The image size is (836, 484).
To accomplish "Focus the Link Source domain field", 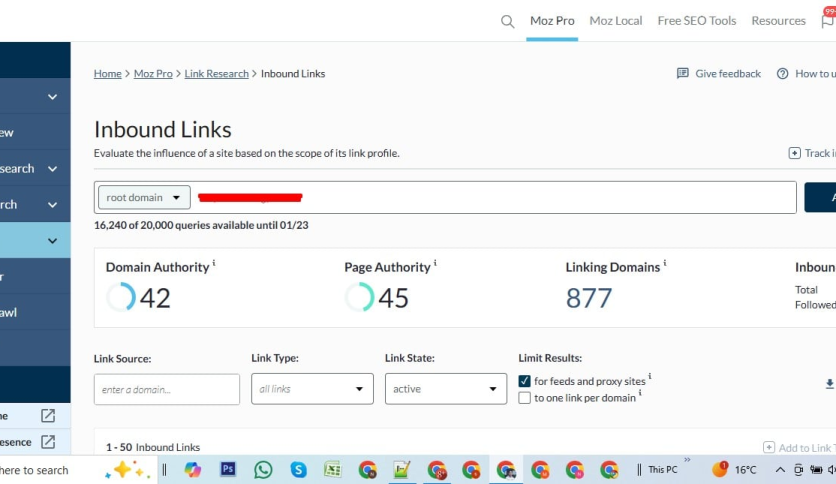I will click(x=167, y=389).
